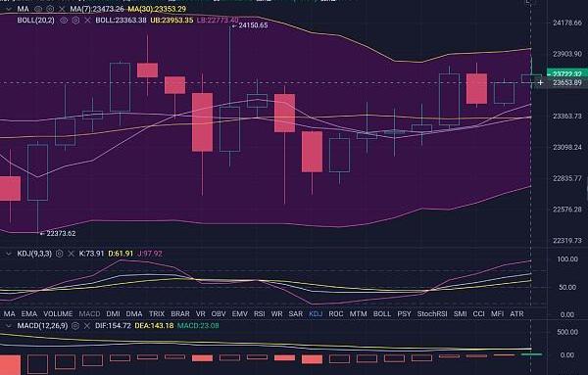The width and height of the screenshot is (588, 375).
Task: Toggle visibility eye of the MA indicator
Action: (38, 9)
